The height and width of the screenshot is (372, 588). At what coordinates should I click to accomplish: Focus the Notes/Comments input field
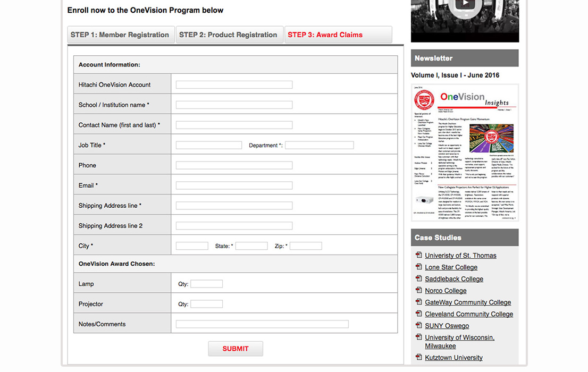[x=262, y=324]
